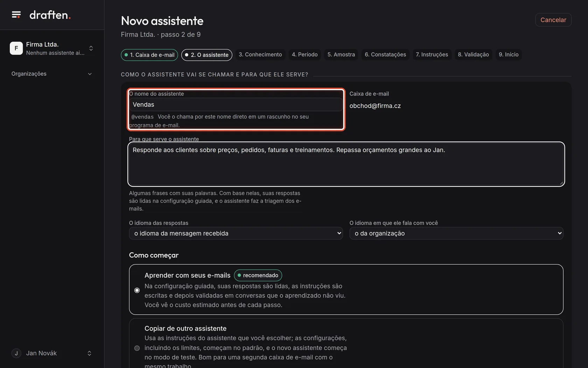Image resolution: width=588 pixels, height=368 pixels.
Task: Open step 9. Início
Action: click(x=508, y=55)
